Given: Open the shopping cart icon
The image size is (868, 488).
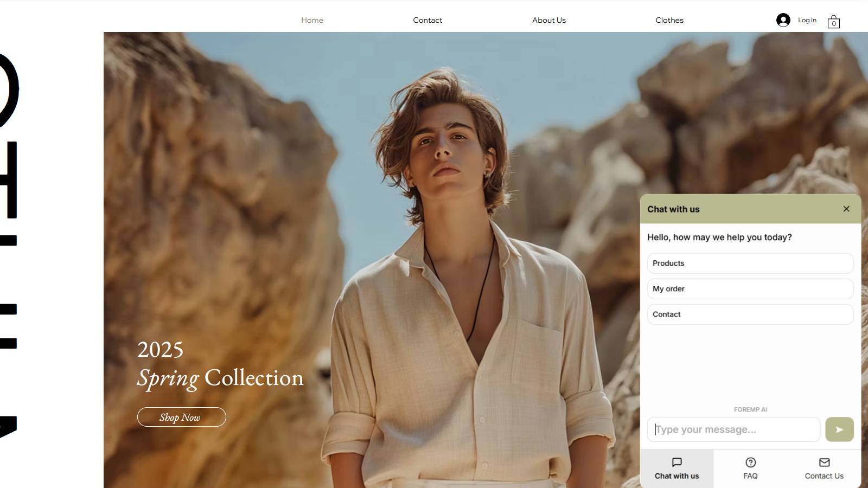Looking at the screenshot, I should pos(834,22).
